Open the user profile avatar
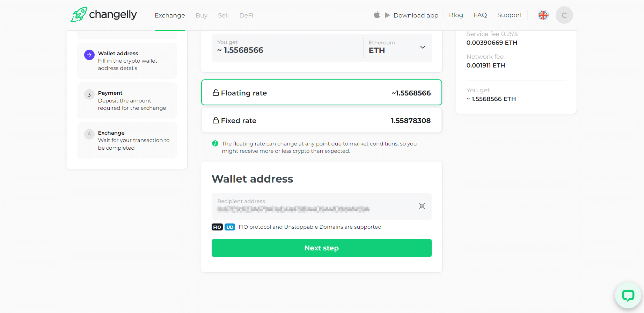This screenshot has width=644, height=313. point(564,15)
